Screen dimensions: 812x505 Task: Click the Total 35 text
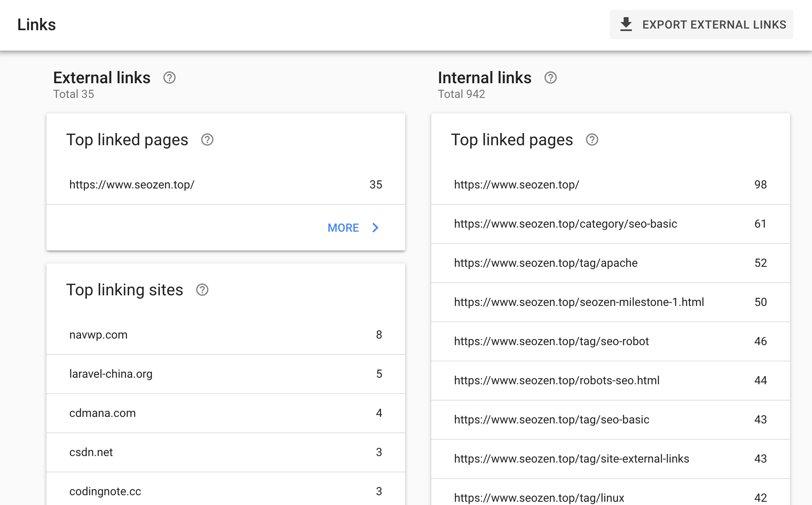tap(74, 94)
